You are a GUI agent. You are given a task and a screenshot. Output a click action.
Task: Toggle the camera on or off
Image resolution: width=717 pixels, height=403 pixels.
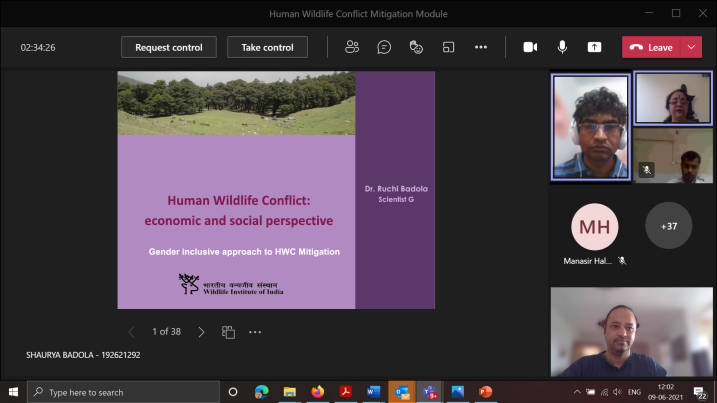pyautogui.click(x=530, y=47)
